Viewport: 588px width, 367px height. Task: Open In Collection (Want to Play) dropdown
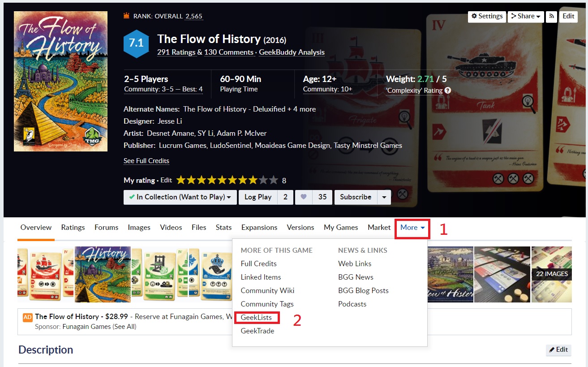coord(180,197)
